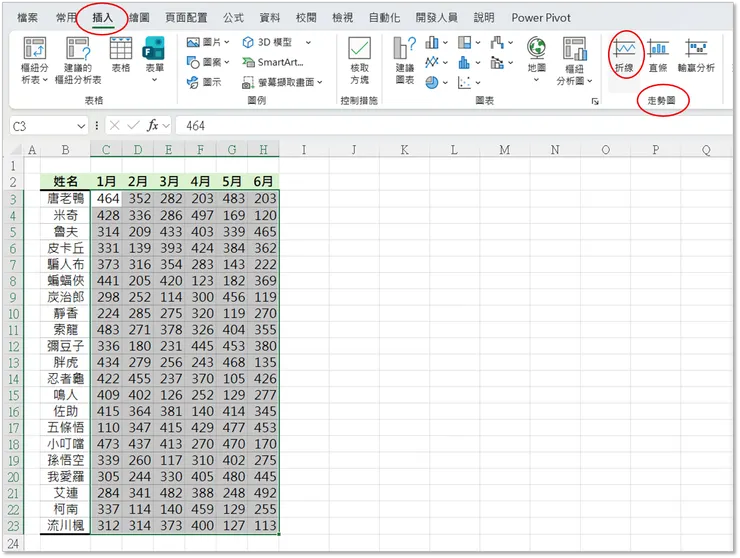Image resolution: width=740 pixels, height=558 pixels.
Task: Expand the Name Box dropdown
Action: [81, 126]
